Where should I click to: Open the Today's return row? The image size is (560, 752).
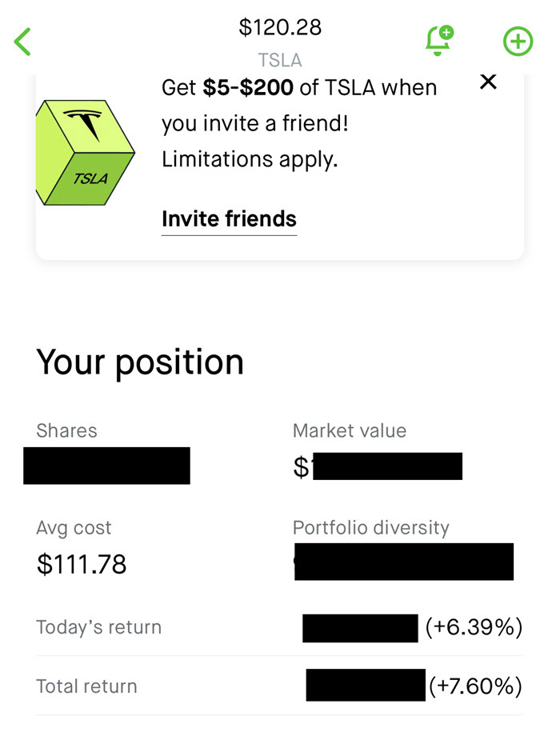click(x=280, y=627)
